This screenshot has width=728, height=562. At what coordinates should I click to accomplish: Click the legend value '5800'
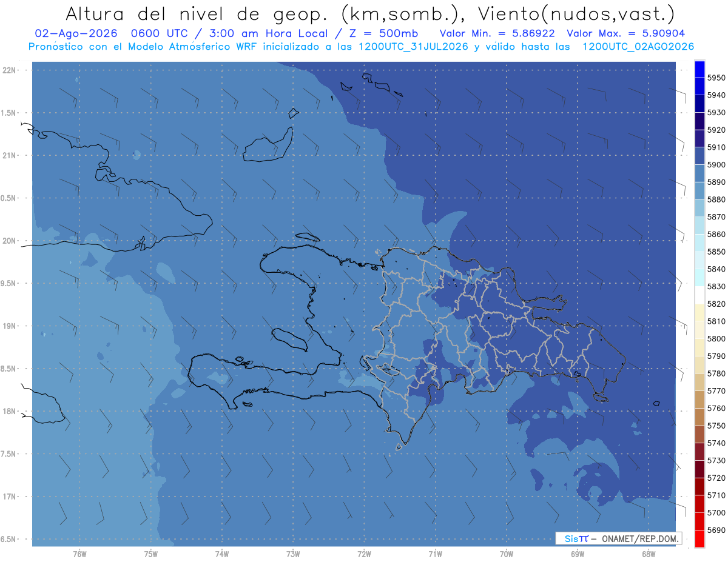[x=716, y=339]
